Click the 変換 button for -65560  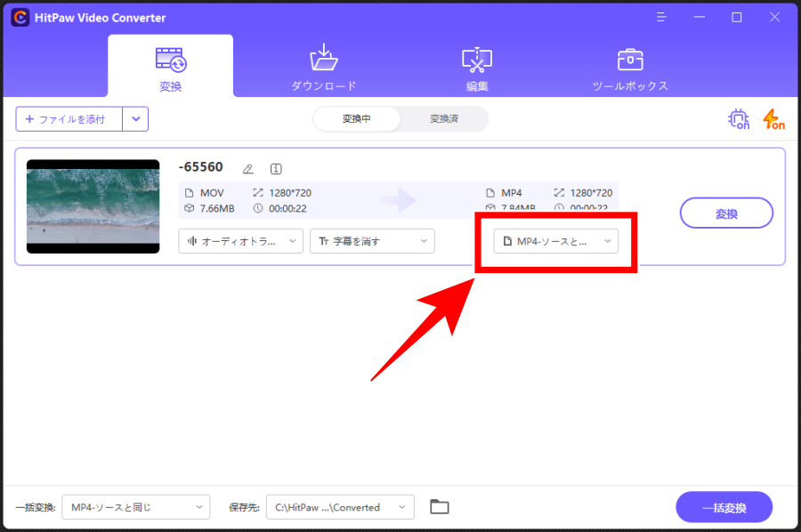[726, 214]
